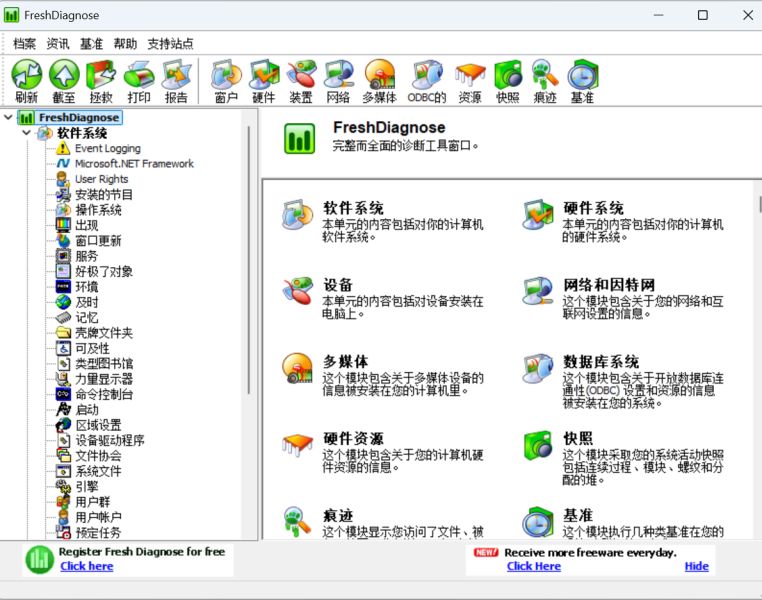Screen dimensions: 762x600
Task: Click the Register 'Click here' link
Action: [87, 566]
